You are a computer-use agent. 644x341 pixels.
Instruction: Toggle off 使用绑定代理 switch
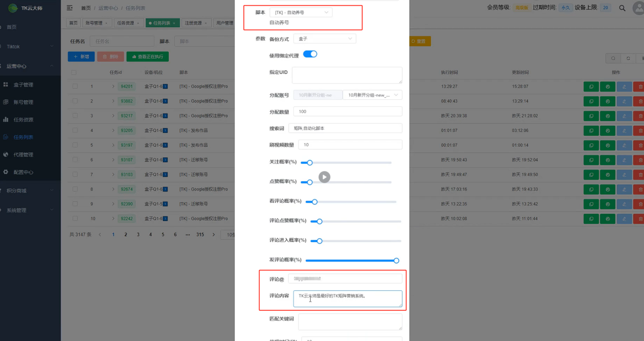coord(311,55)
